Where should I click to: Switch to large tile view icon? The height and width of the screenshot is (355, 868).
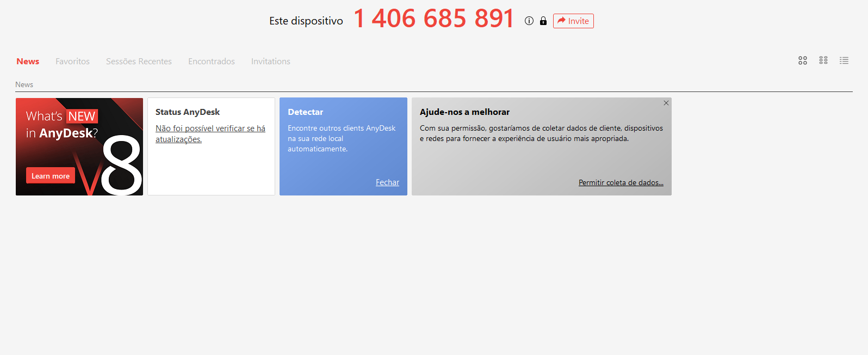tap(803, 60)
